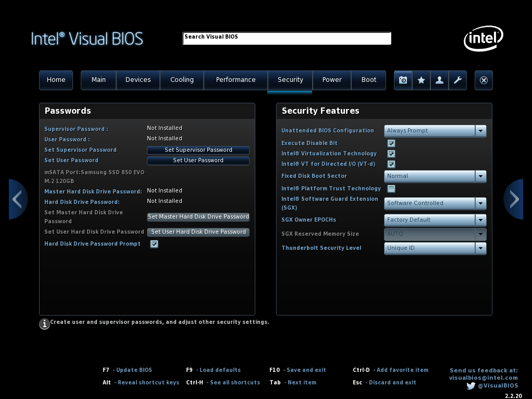Go to next page with right arrow
Image resolution: width=532 pixels, height=399 pixels.
tap(513, 199)
